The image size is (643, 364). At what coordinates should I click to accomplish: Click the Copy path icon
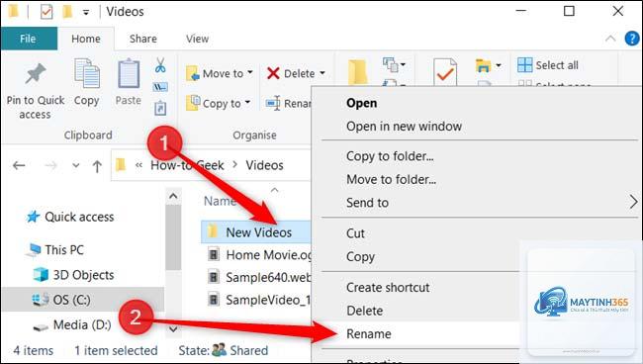tap(160, 87)
